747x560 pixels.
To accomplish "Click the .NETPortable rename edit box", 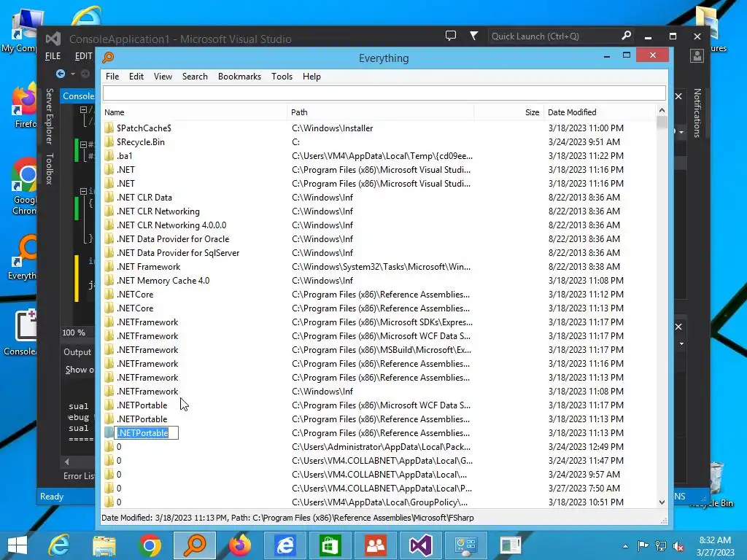I will [x=147, y=433].
